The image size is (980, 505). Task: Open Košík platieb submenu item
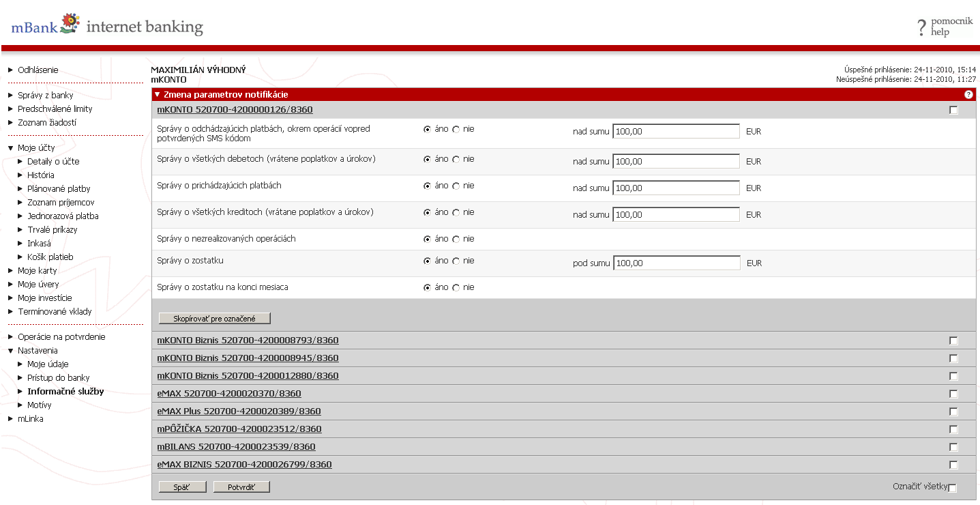[50, 257]
